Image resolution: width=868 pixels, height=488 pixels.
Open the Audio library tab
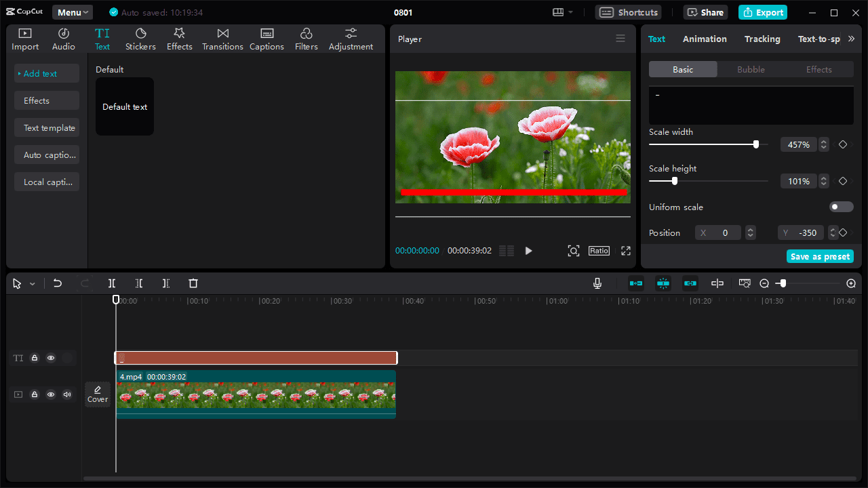tap(64, 39)
